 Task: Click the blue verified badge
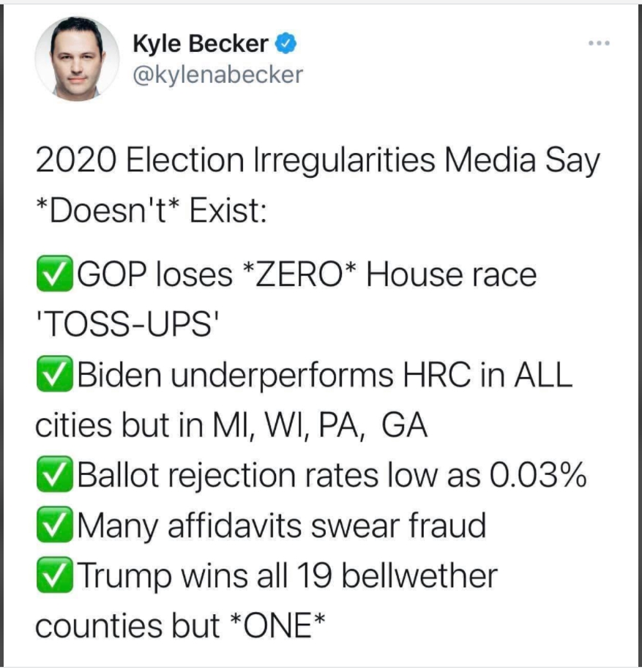pos(285,45)
